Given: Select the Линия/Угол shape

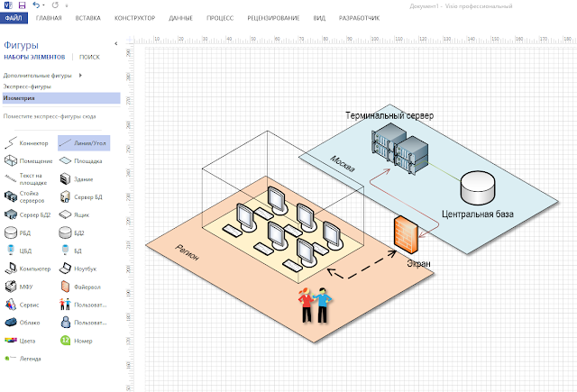Looking at the screenshot, I should [84, 143].
